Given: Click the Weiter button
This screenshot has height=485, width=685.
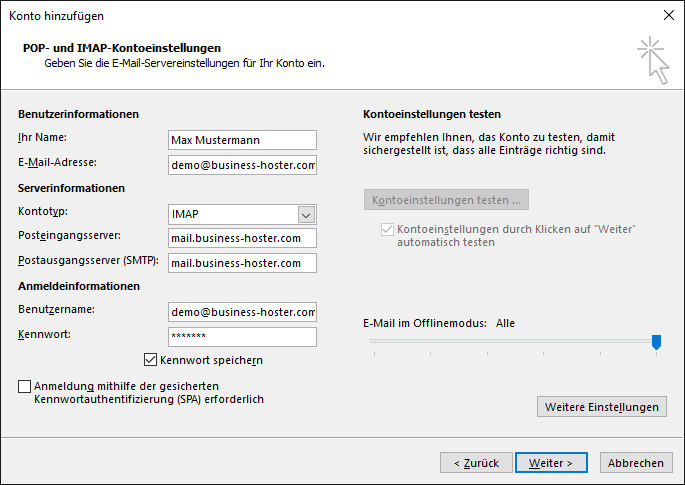Looking at the screenshot, I should pyautogui.click(x=551, y=463).
